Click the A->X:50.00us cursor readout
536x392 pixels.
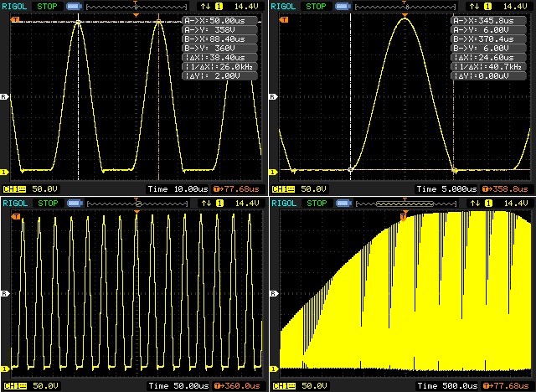coord(219,20)
